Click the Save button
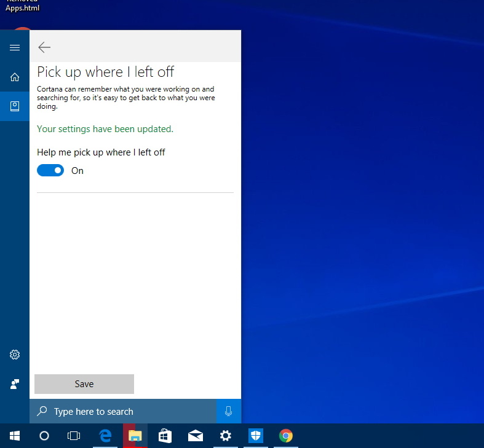 click(x=84, y=384)
